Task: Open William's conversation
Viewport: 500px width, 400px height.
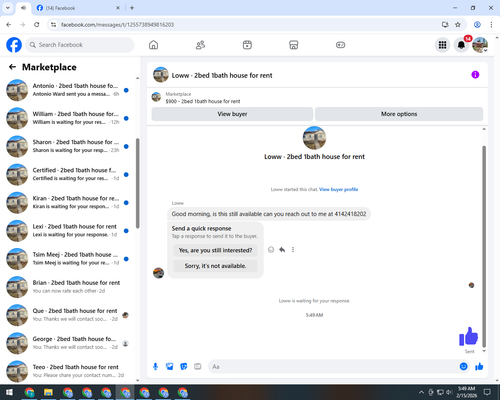Action: (x=68, y=118)
